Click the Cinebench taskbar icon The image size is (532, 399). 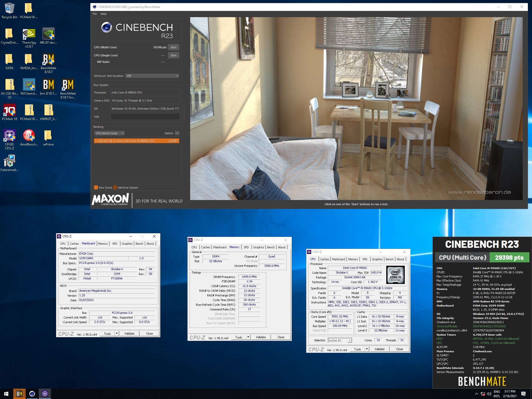coord(32,394)
